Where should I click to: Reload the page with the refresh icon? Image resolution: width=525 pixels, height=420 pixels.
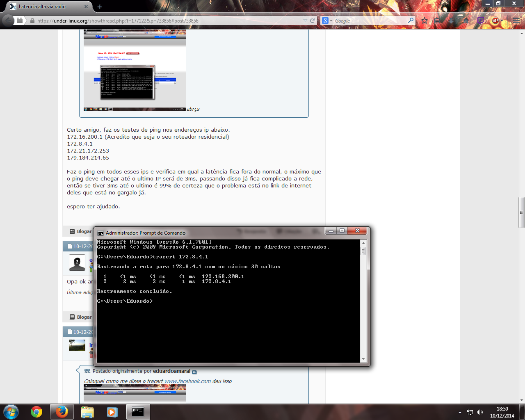pyautogui.click(x=312, y=21)
